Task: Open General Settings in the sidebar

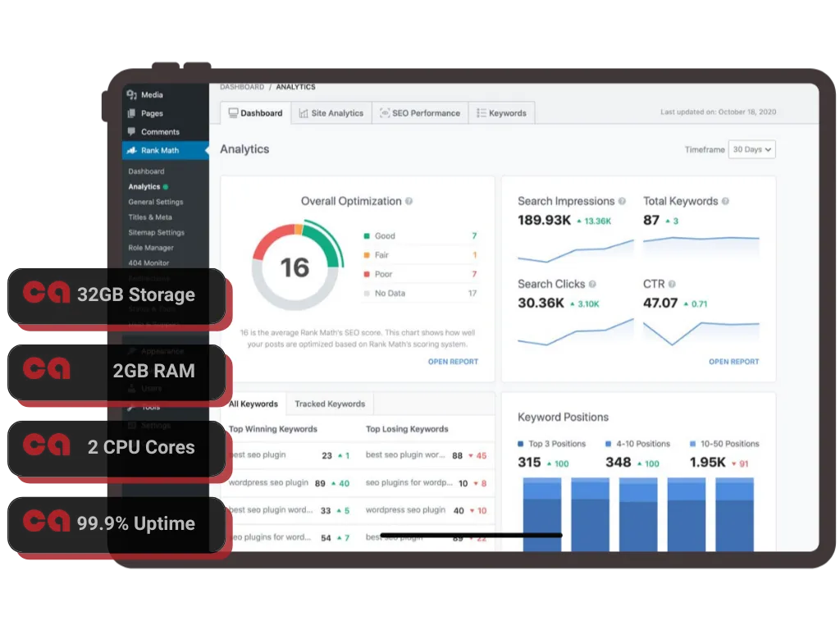Action: (x=156, y=202)
